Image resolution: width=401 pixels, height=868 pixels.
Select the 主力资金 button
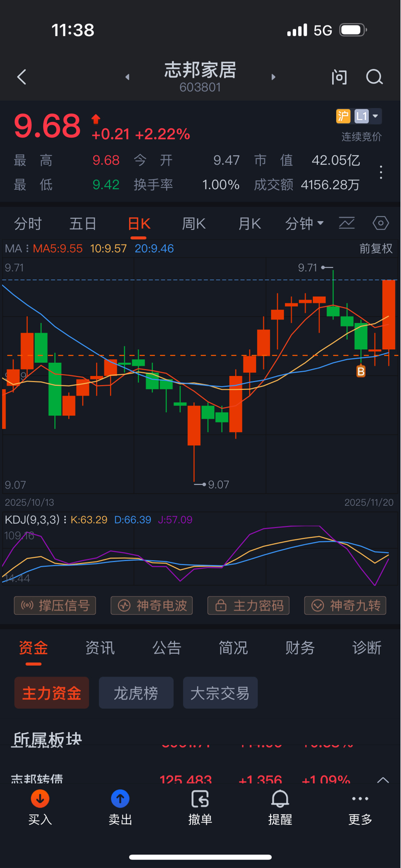52,693
